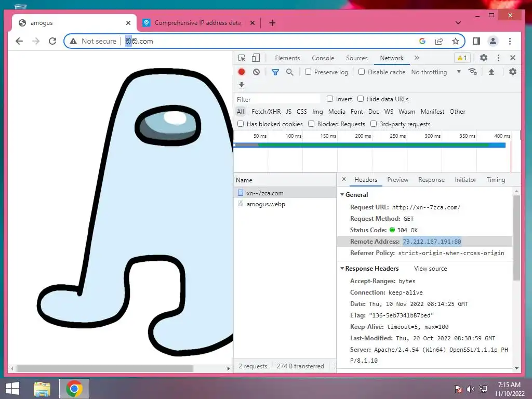Image resolution: width=532 pixels, height=399 pixels.
Task: Stop recording the network log
Action: point(242,72)
